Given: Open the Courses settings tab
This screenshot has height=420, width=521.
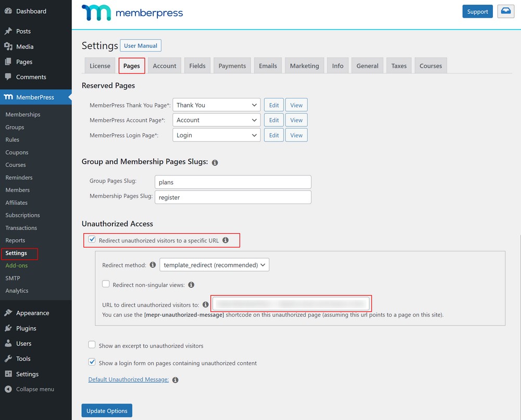Looking at the screenshot, I should [x=431, y=66].
